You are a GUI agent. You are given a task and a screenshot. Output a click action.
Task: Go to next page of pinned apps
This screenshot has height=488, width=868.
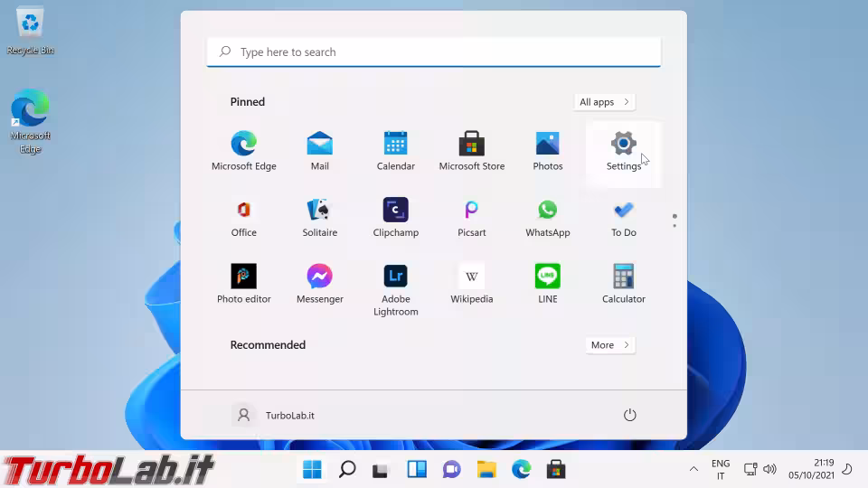(675, 225)
